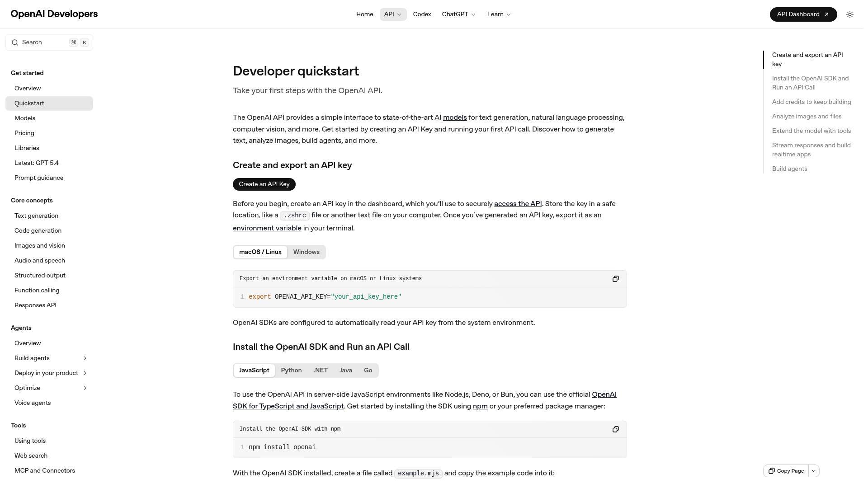Expand the Copy Page options chevron
The width and height of the screenshot is (868, 488).
point(814,471)
